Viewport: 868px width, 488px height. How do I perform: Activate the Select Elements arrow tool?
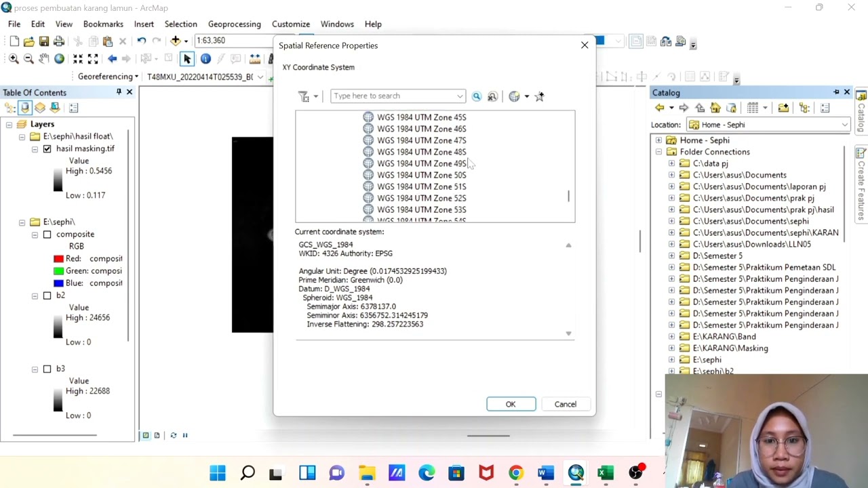[187, 59]
